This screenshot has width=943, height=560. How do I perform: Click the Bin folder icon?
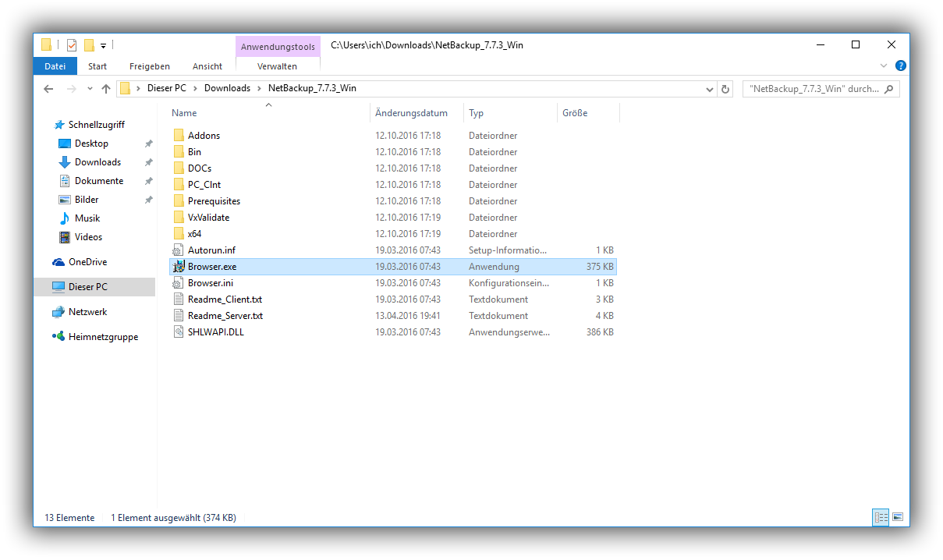pos(179,152)
